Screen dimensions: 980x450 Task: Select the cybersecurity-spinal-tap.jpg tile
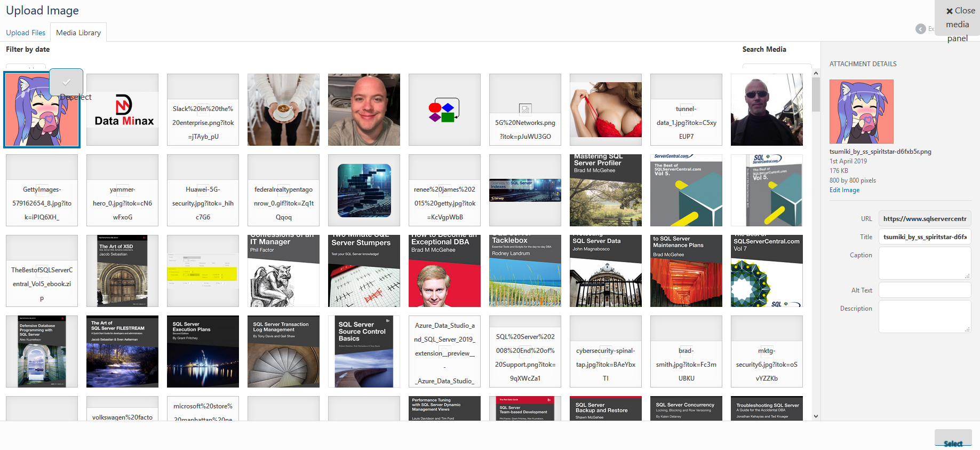point(606,352)
